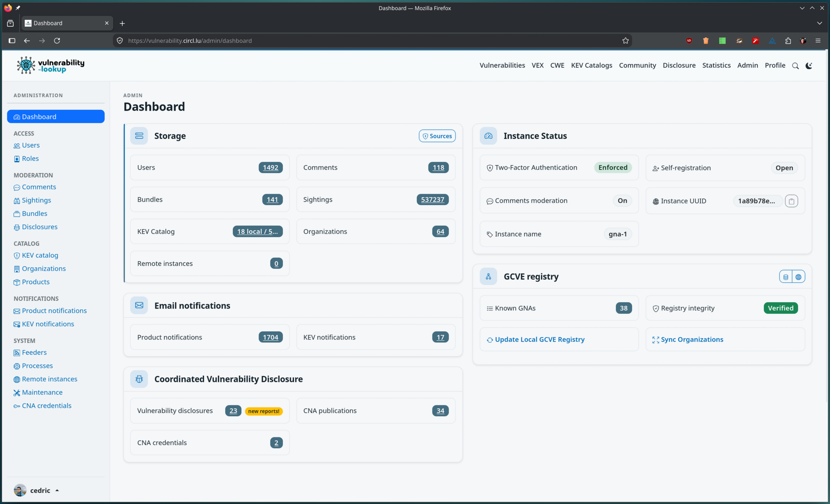Select Dashboard in the sidebar
830x504 pixels.
click(56, 117)
